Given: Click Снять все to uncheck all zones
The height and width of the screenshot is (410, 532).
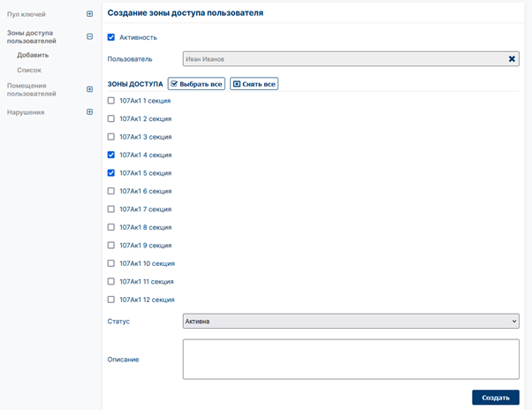Looking at the screenshot, I should coord(255,84).
